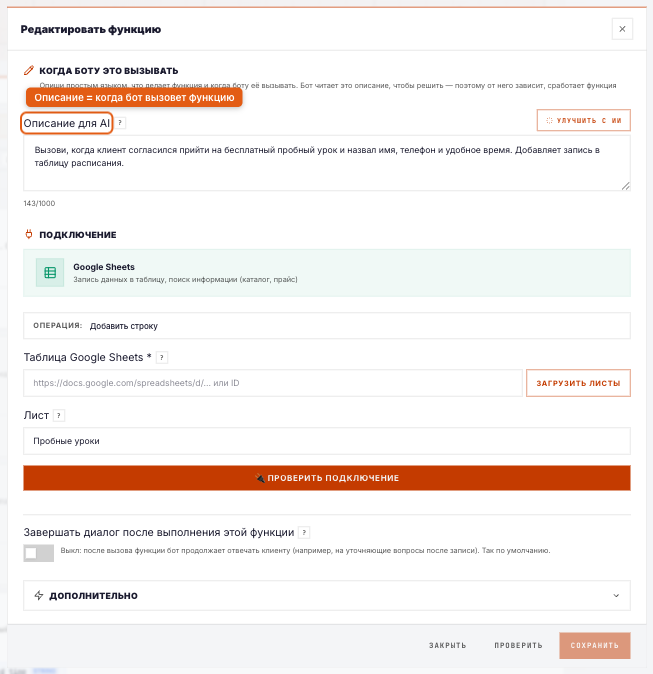Click ЗАГРУЗИТЬ ЛИСТЫ button
The height and width of the screenshot is (674, 653).
click(578, 383)
